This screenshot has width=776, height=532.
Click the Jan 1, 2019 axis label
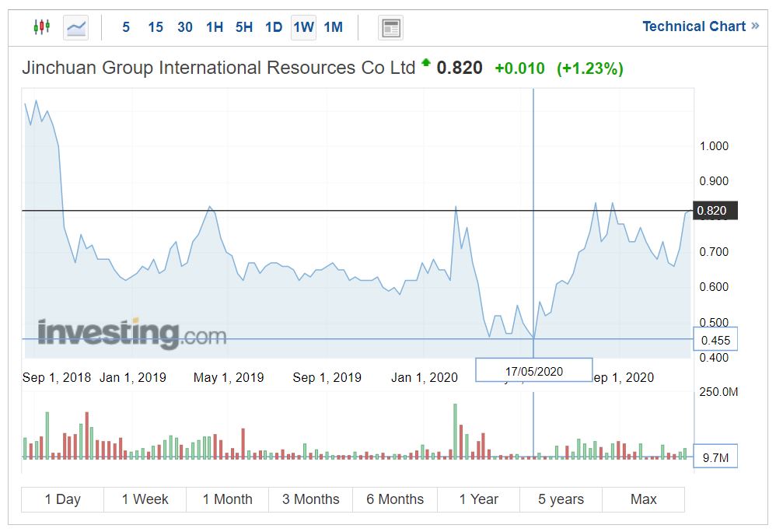pyautogui.click(x=133, y=377)
